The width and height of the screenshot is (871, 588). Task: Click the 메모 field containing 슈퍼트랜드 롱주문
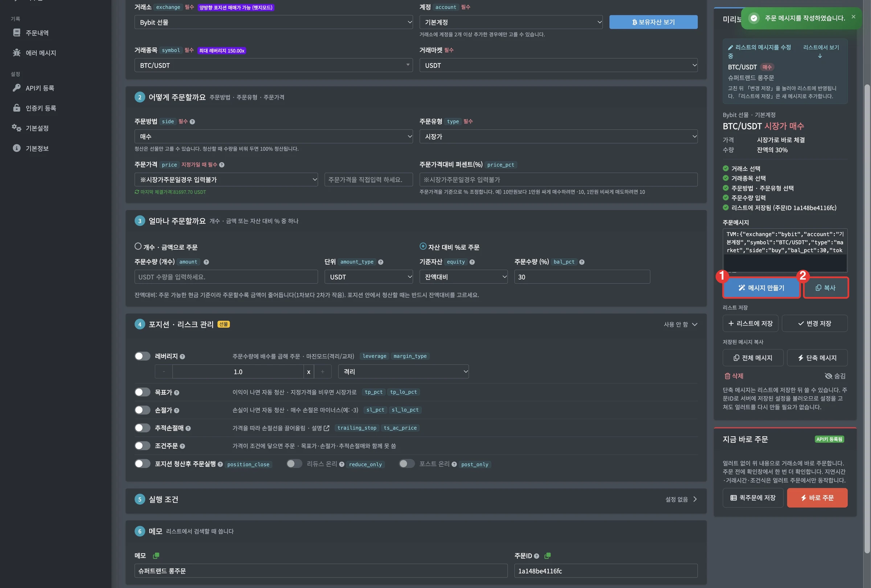[321, 571]
